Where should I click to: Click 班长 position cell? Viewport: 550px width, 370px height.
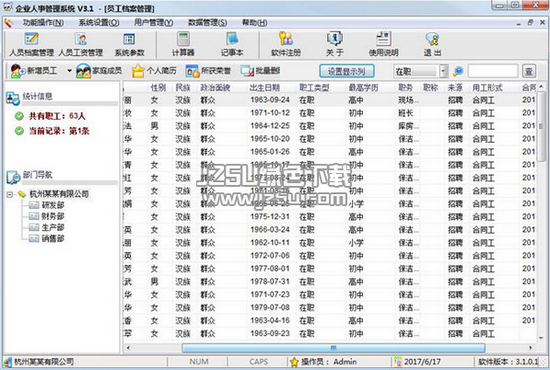pos(405,113)
